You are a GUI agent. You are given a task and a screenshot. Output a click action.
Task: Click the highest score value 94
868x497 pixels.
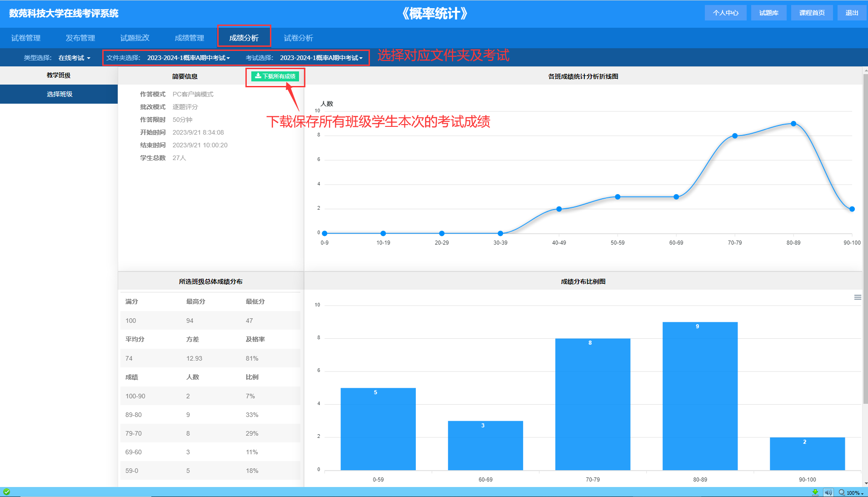(190, 321)
